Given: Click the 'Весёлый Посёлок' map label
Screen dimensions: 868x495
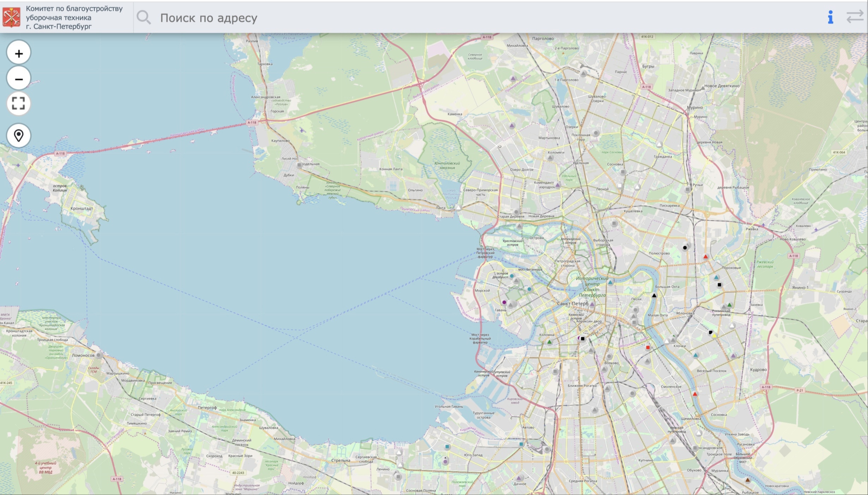Looking at the screenshot, I should pos(712,371).
